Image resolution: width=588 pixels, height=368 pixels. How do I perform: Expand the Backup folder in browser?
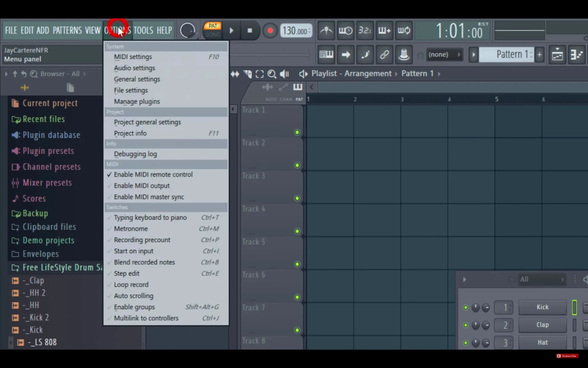click(x=35, y=213)
